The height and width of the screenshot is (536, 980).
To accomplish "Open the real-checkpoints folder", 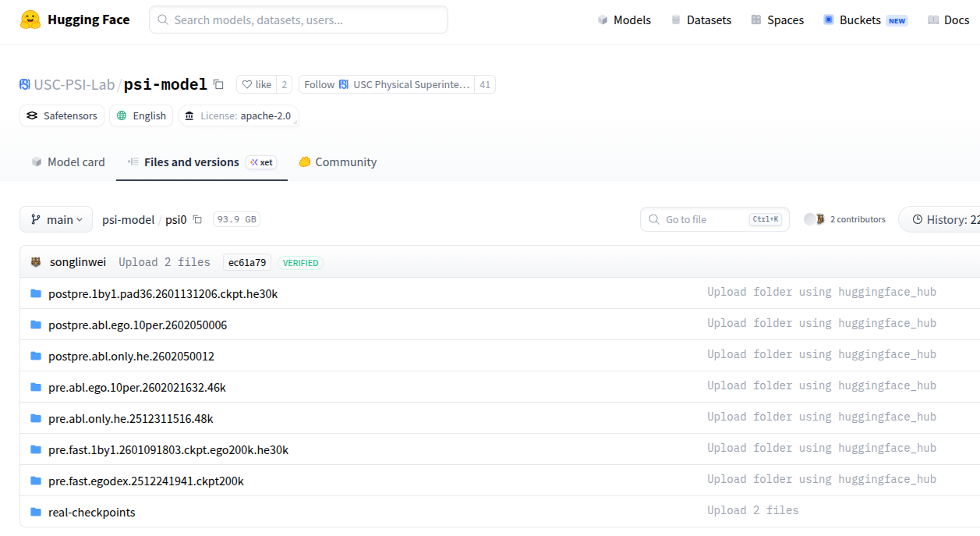I will (92, 512).
